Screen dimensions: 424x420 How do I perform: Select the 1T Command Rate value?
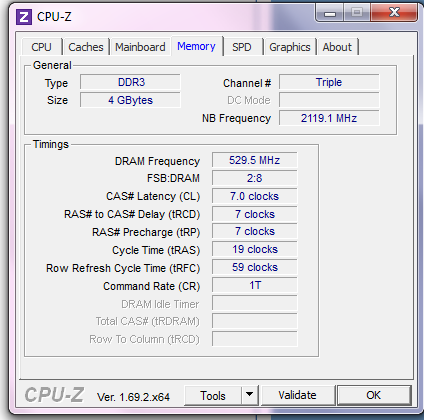254,285
